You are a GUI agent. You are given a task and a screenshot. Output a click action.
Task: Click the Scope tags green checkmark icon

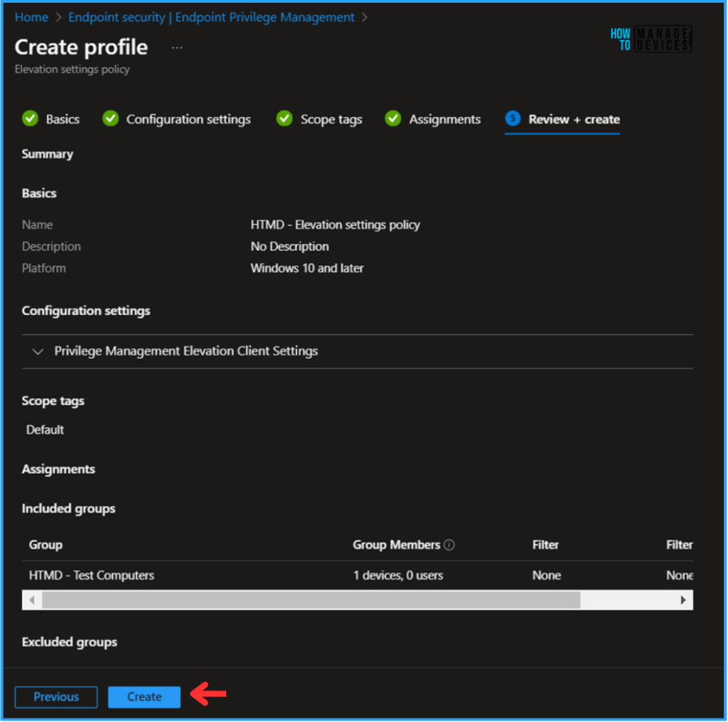pos(284,119)
